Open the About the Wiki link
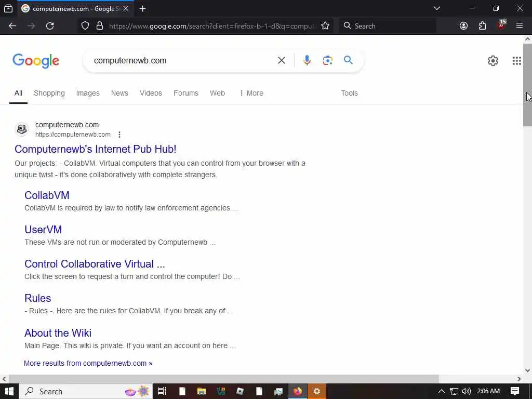 (x=58, y=333)
